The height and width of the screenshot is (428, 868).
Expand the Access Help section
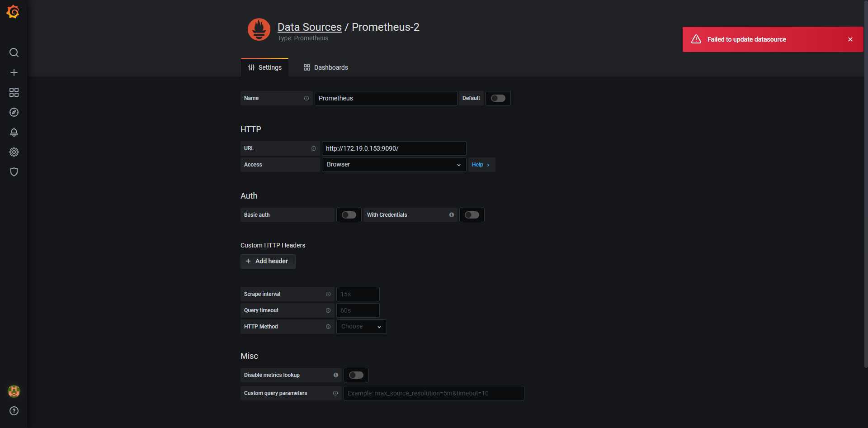[x=481, y=165]
